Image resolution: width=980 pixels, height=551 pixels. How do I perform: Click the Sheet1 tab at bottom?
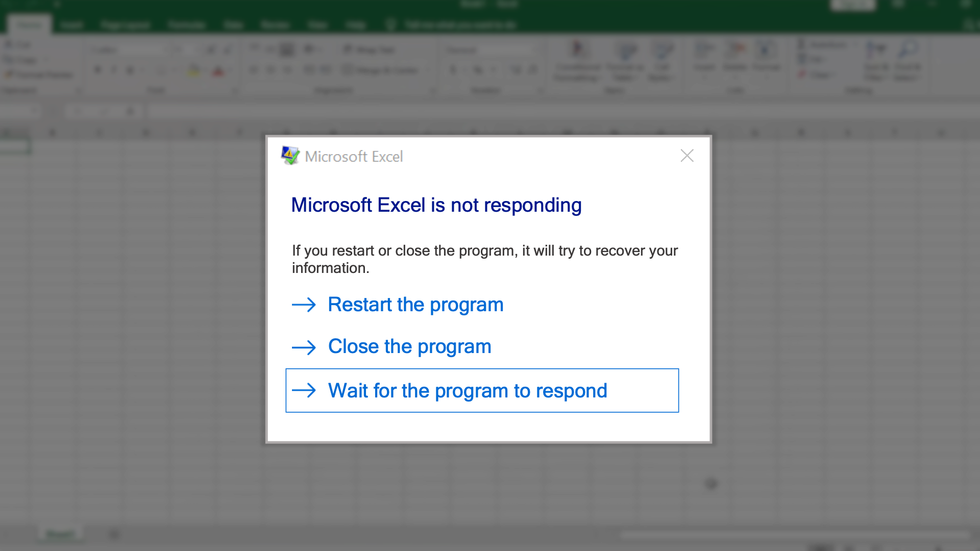click(x=60, y=534)
